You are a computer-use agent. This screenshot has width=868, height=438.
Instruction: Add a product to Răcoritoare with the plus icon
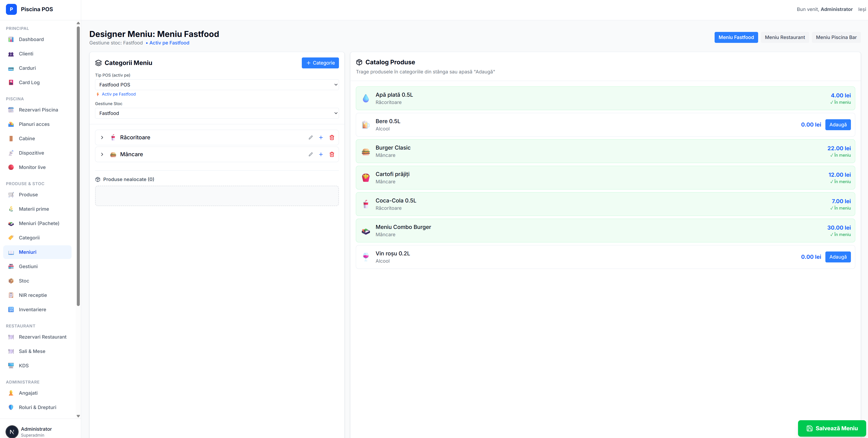[x=321, y=137]
